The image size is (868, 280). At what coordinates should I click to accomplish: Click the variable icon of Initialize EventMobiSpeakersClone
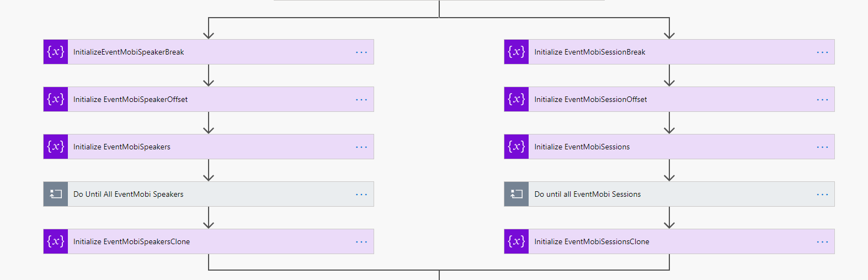click(x=56, y=241)
